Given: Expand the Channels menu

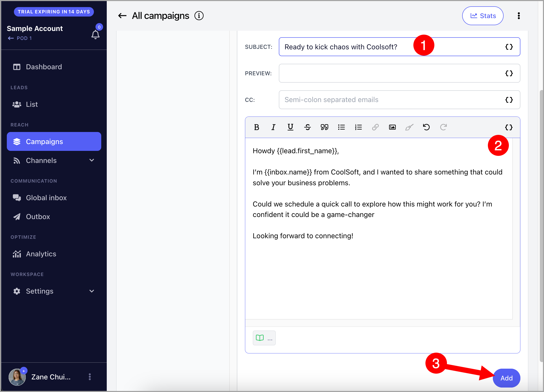Looking at the screenshot, I should 54,160.
